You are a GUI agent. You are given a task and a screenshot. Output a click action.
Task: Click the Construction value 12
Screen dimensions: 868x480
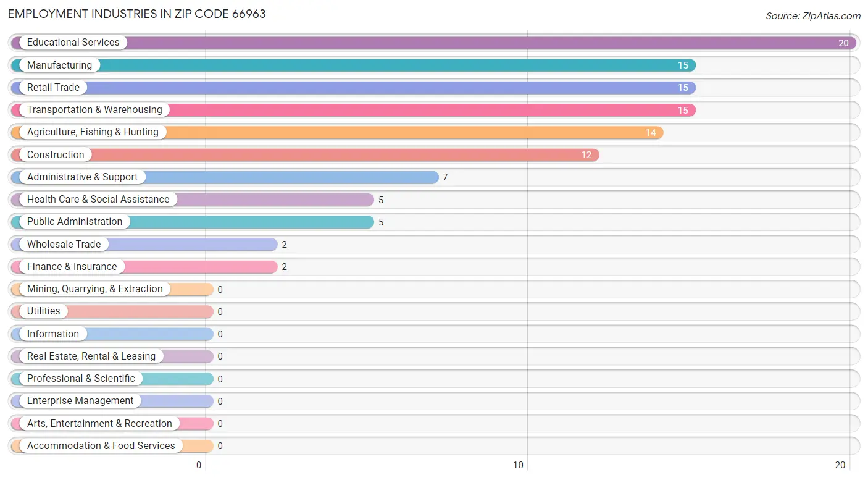(x=586, y=155)
